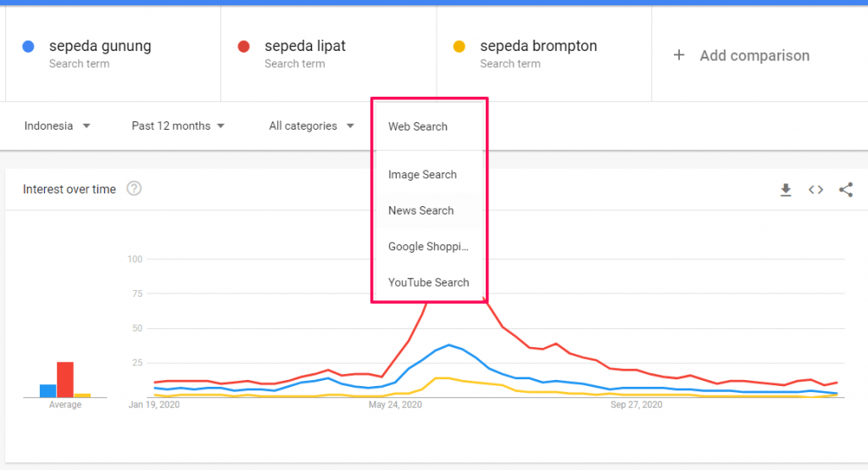This screenshot has height=470, width=868.
Task: Click the plus icon to add comparison
Action: (678, 55)
